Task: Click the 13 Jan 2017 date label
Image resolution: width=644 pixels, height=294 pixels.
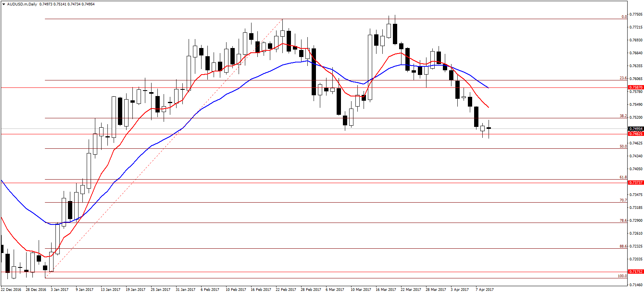Action: click(x=111, y=290)
